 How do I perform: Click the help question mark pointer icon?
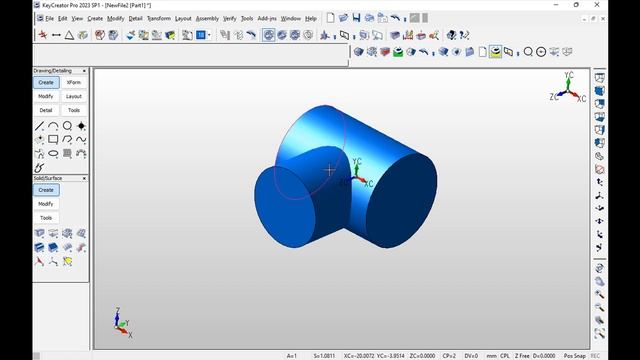tap(464, 35)
